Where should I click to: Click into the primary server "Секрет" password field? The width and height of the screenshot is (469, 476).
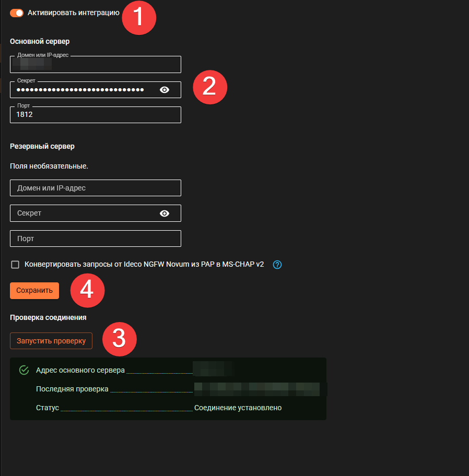click(x=81, y=90)
